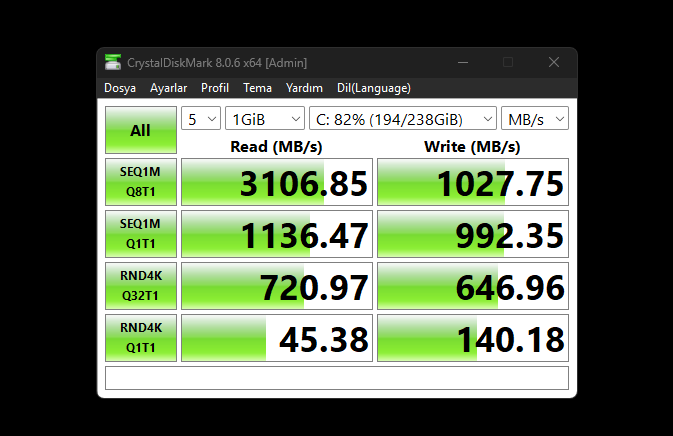
Task: Open the Tema menu
Action: point(257,88)
